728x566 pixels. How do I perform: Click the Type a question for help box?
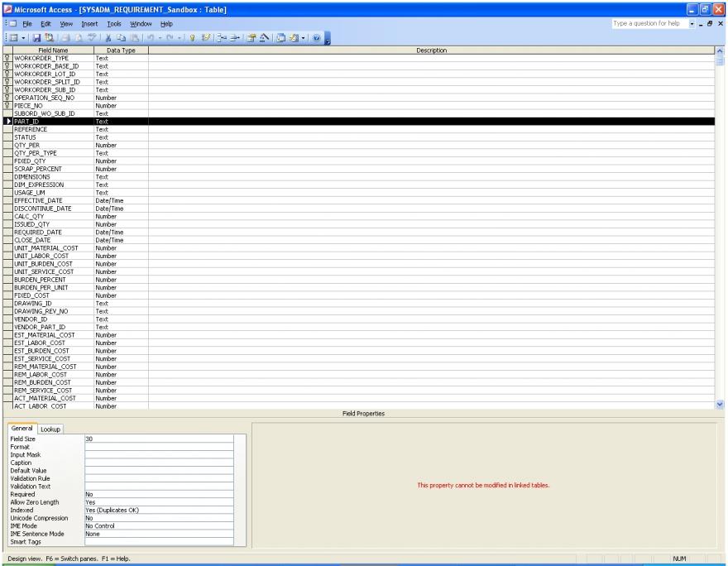click(649, 23)
